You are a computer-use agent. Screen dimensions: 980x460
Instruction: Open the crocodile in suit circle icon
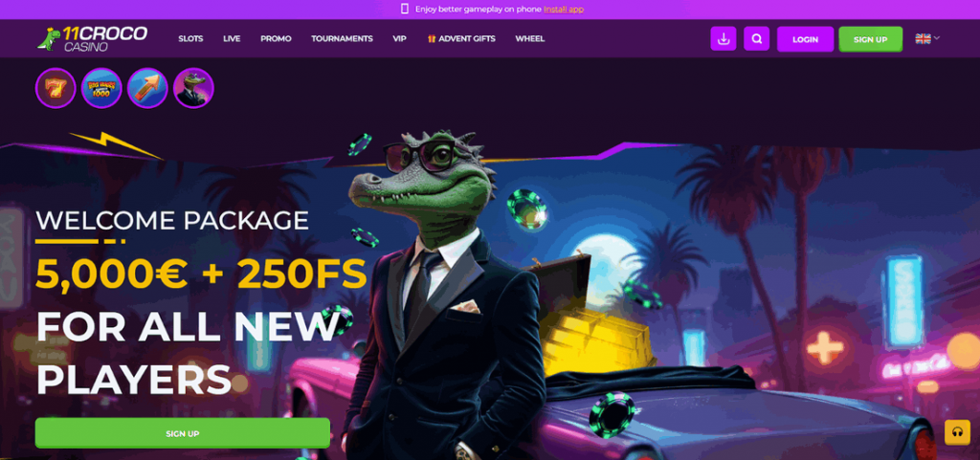tap(193, 88)
